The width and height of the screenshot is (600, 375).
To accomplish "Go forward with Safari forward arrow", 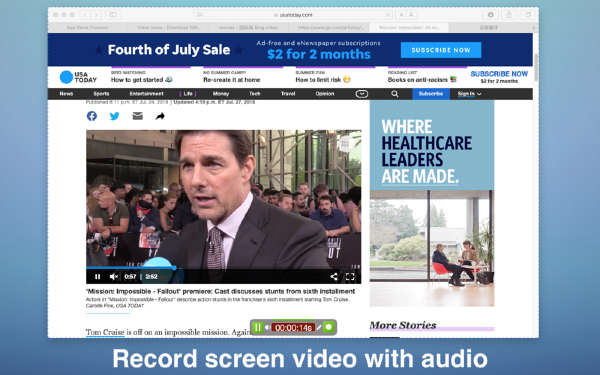I will [96, 15].
